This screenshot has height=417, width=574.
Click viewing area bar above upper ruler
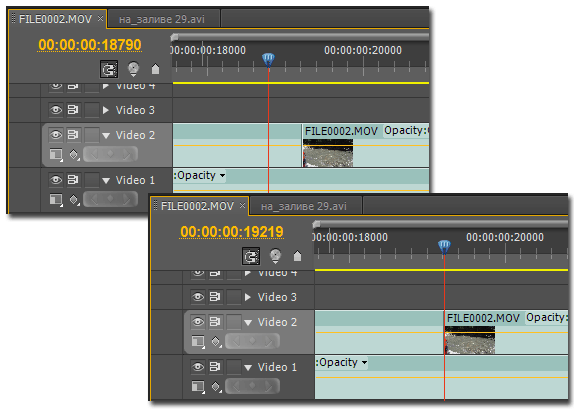tap(300, 37)
